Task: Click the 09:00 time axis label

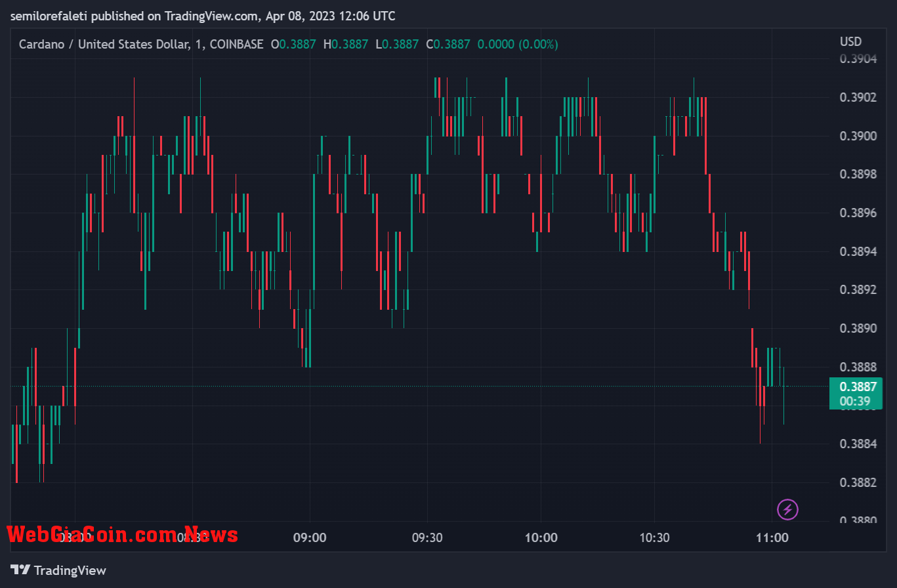Action: (310, 537)
